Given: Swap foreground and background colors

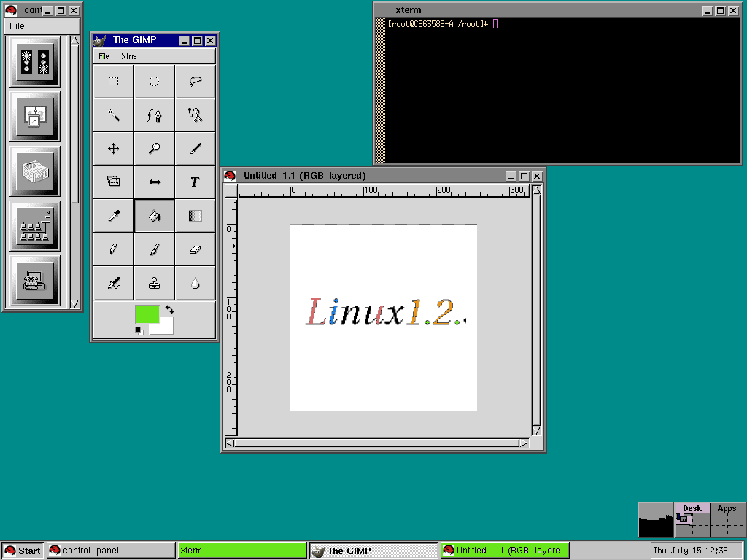Looking at the screenshot, I should [170, 310].
